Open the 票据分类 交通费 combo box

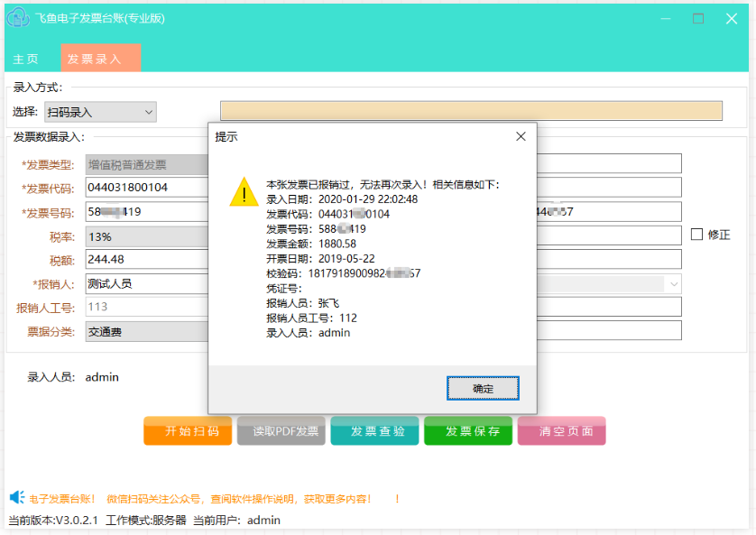146,332
